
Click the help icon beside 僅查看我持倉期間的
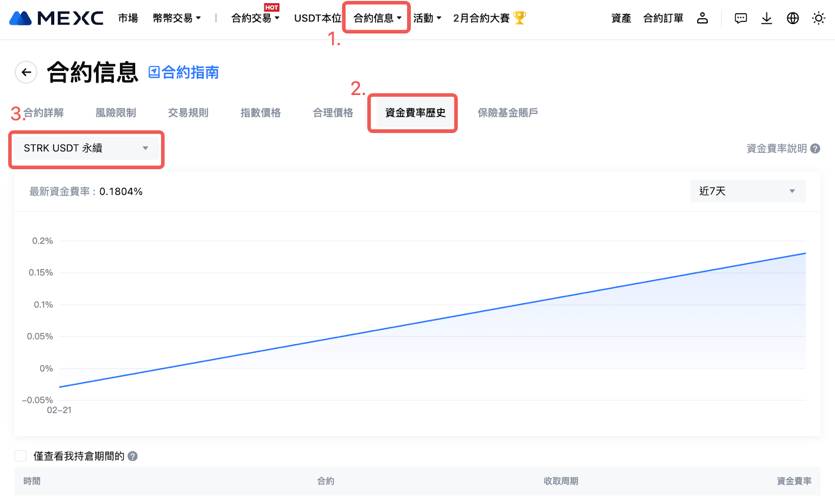click(133, 456)
